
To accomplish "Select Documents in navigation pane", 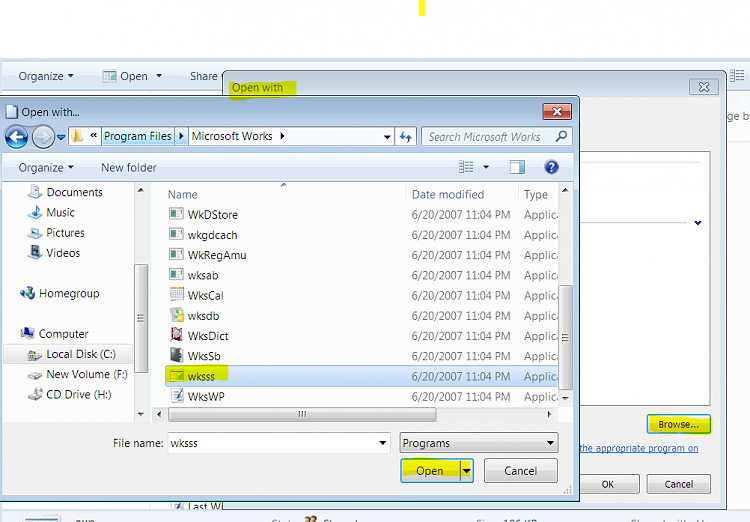I will coord(65,192).
